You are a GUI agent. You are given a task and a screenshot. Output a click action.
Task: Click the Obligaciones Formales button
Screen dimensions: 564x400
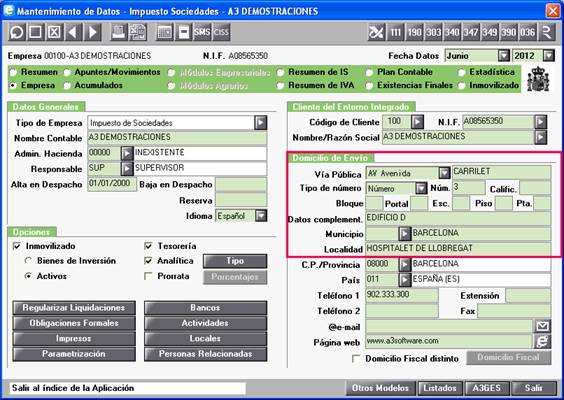[x=74, y=323]
